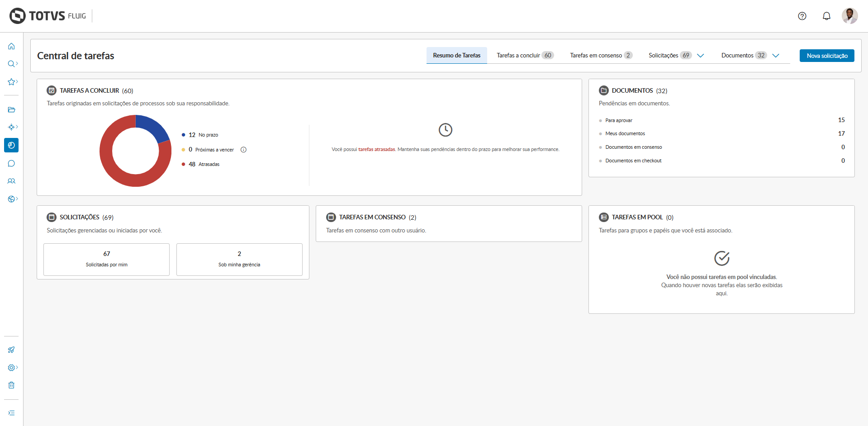
Task: Open the search magnifier in sidebar
Action: coord(11,64)
